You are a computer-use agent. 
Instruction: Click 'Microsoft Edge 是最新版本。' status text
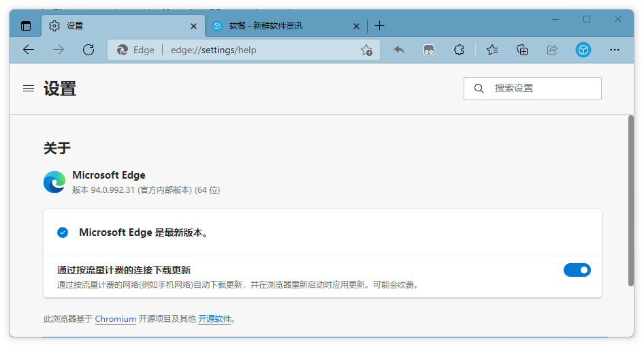coord(144,232)
